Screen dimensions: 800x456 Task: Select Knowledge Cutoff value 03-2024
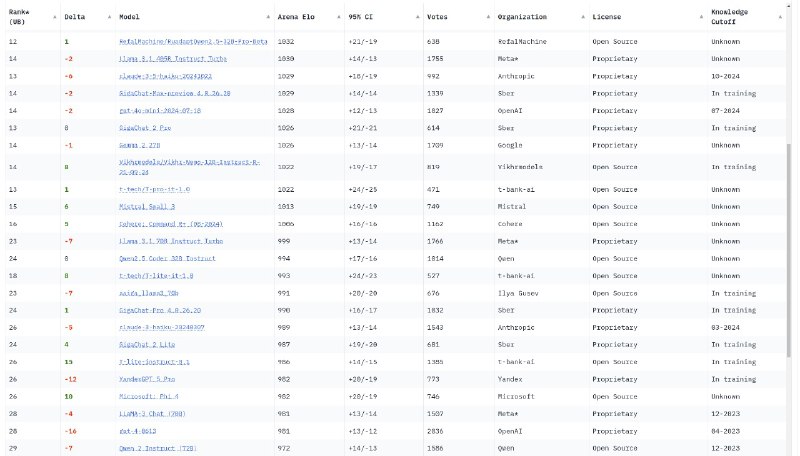point(725,327)
